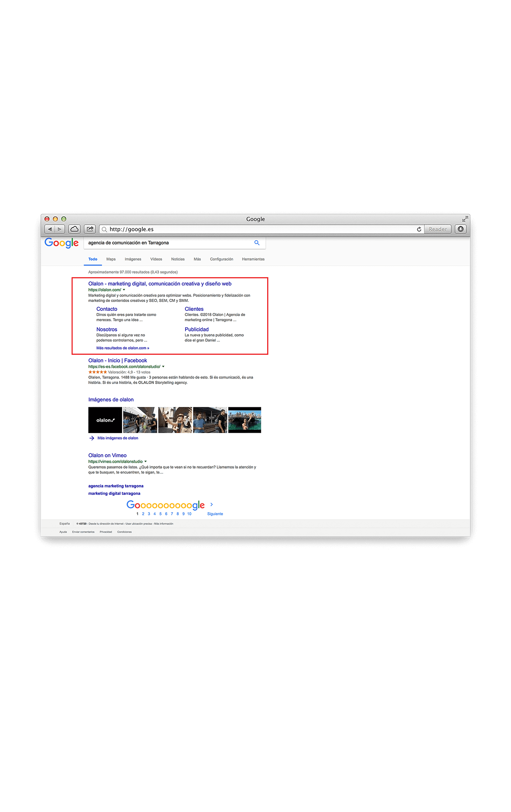The image size is (511, 812).
Task: Expand the Más menu
Action: click(197, 259)
